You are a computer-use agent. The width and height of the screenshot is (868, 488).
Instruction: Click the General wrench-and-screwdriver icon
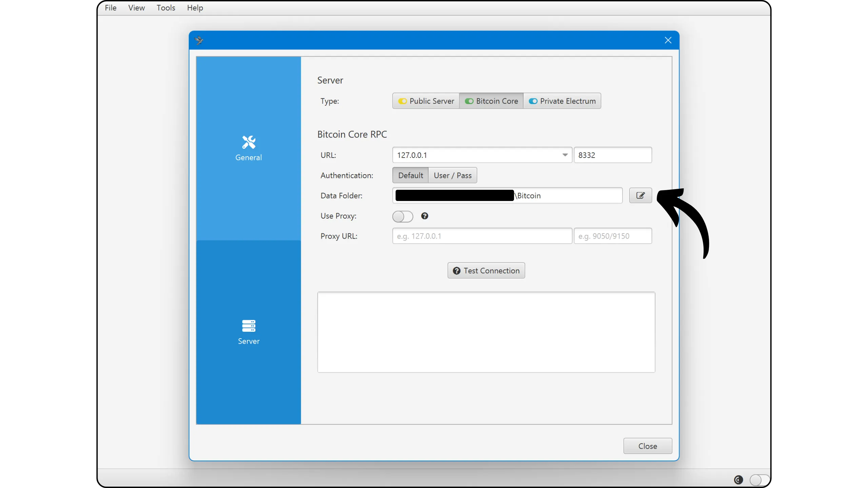click(x=249, y=142)
